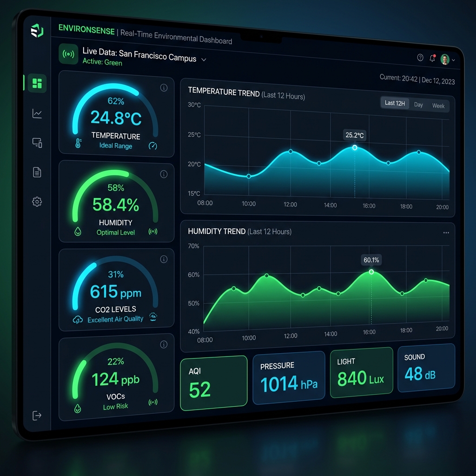Open the analytics line chart sidebar icon
The height and width of the screenshot is (476, 476).
tap(37, 113)
